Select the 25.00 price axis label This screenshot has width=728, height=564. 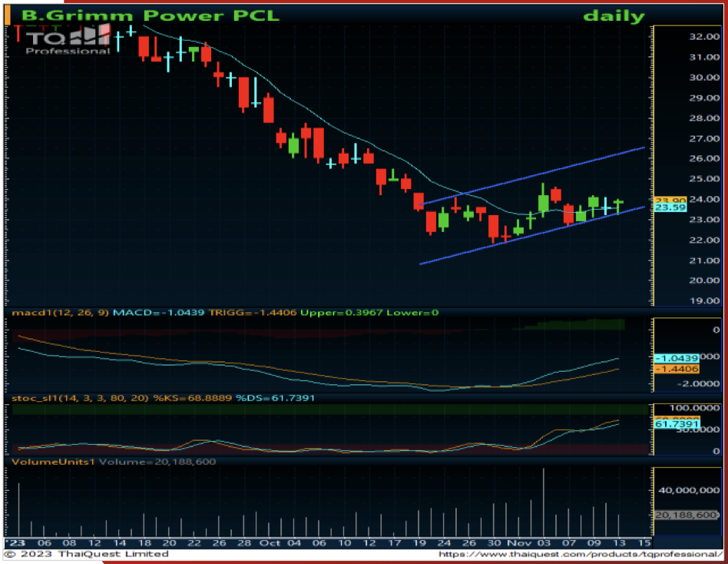(x=704, y=179)
